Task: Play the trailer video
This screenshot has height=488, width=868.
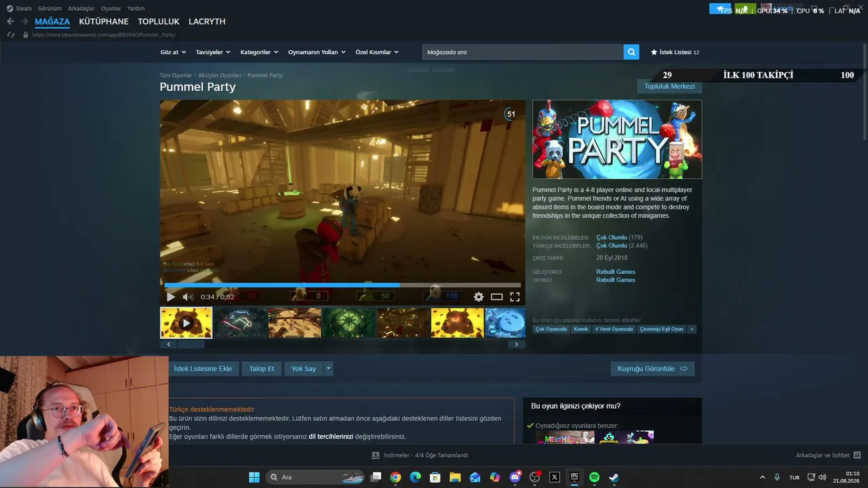Action: [x=170, y=297]
